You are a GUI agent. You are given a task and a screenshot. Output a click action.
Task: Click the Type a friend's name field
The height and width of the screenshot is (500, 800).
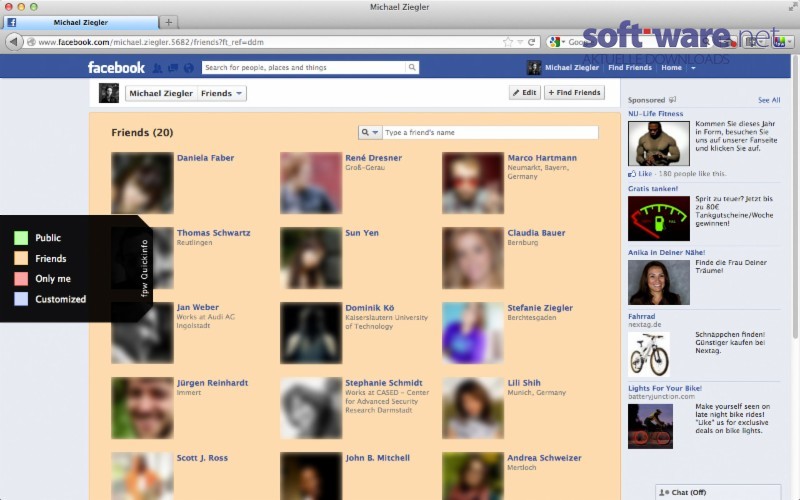tap(490, 132)
